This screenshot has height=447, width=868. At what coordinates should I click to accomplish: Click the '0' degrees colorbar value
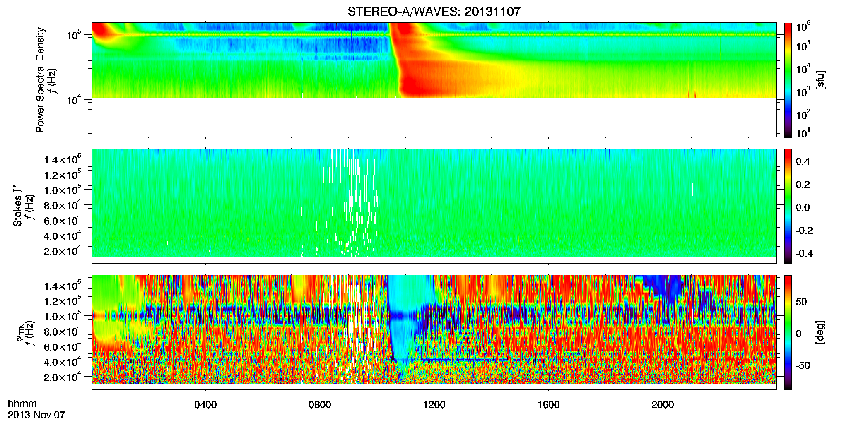(x=798, y=334)
